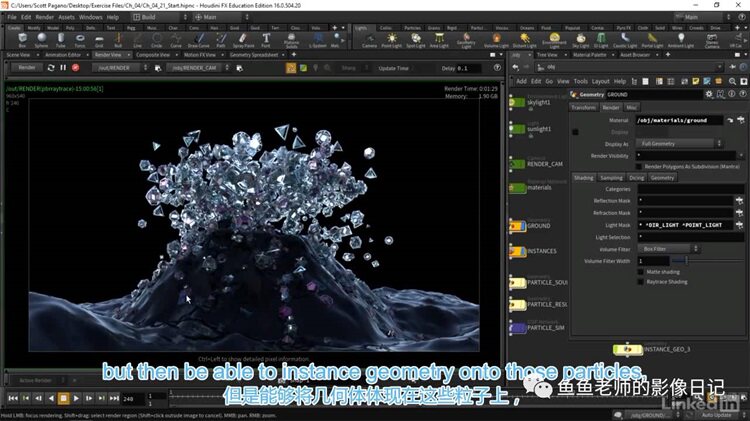
Task: Click the red stop render icon
Action: click(x=76, y=68)
